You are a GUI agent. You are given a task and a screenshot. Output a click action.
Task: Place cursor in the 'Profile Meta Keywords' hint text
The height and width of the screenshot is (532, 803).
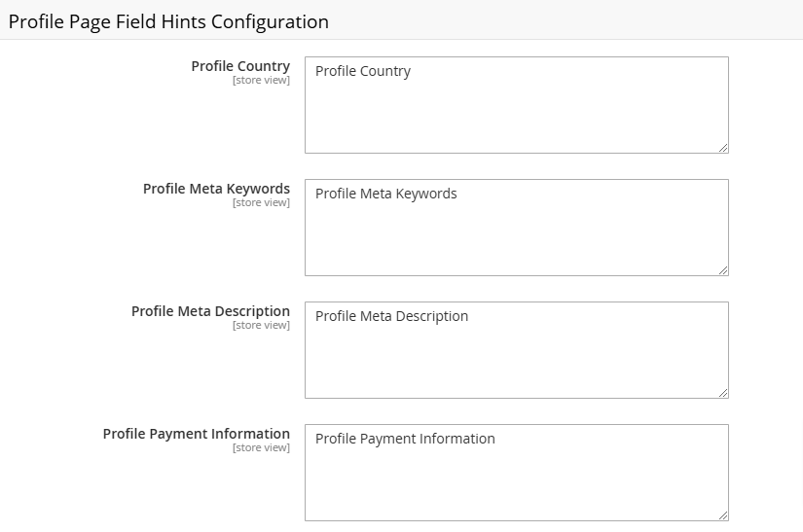coord(385,194)
